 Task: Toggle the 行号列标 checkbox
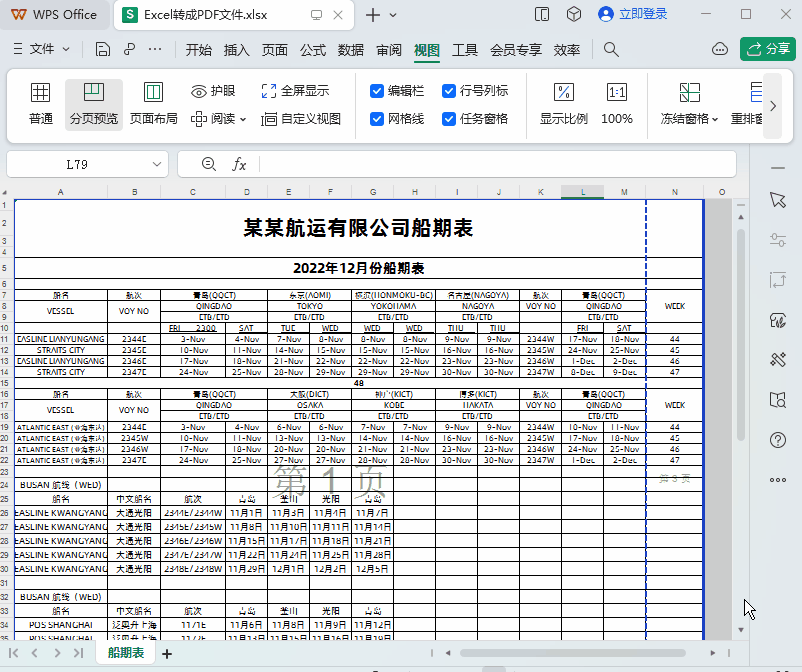449,91
